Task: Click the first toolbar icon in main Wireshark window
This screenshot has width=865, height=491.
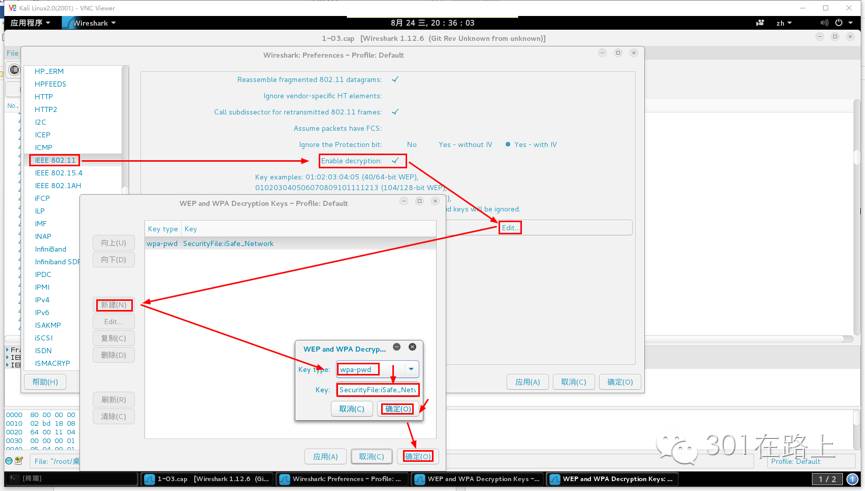Action: click(14, 70)
